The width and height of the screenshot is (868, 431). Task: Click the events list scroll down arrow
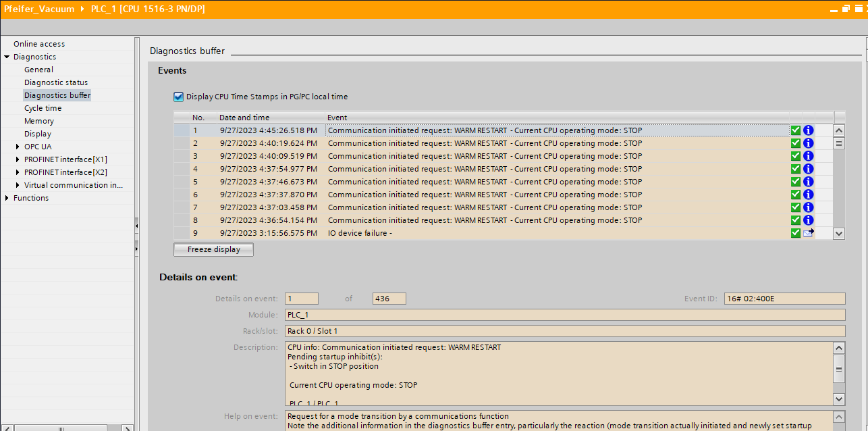(839, 233)
